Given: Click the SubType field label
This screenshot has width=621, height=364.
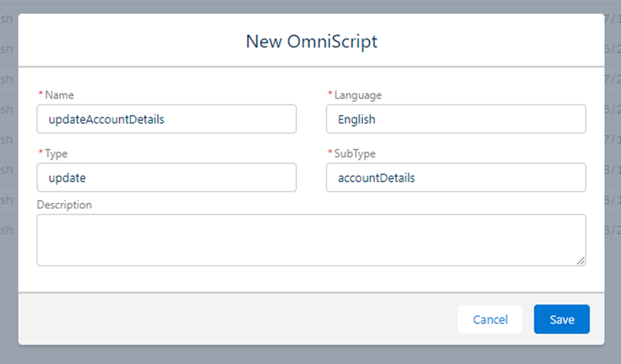Looking at the screenshot, I should pyautogui.click(x=355, y=153).
